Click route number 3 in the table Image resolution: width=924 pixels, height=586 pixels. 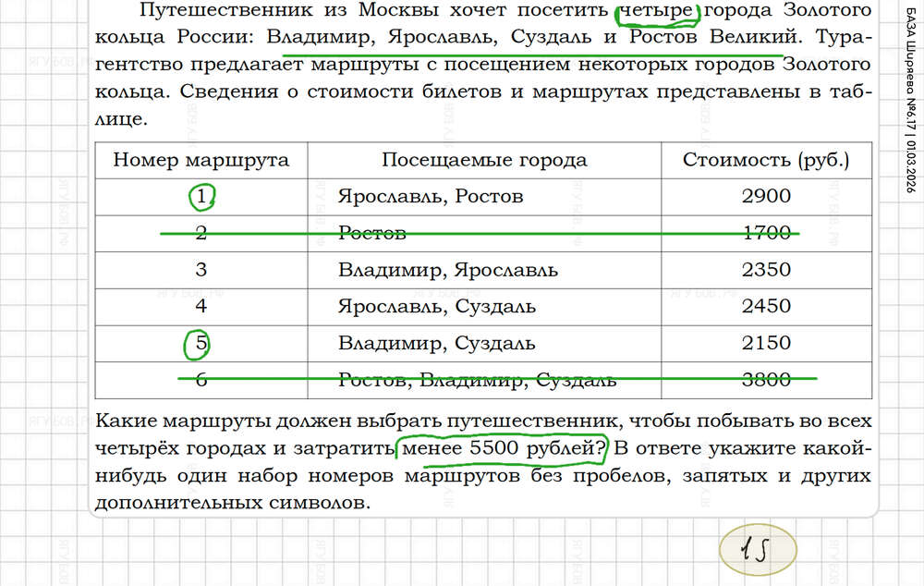point(201,270)
